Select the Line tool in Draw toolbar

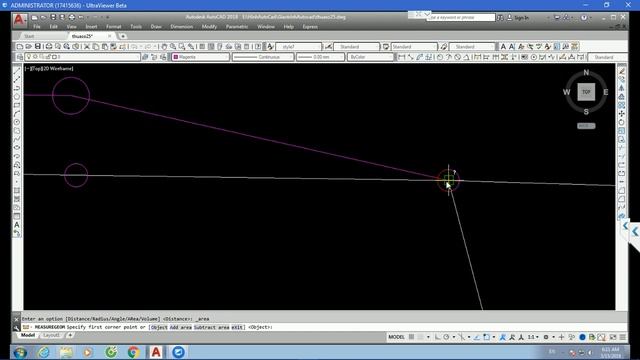point(17,71)
